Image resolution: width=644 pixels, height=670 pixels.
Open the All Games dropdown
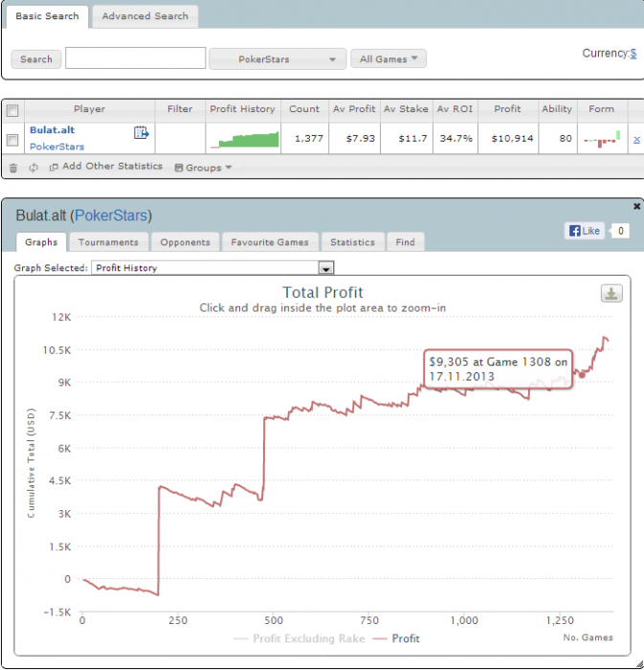389,58
